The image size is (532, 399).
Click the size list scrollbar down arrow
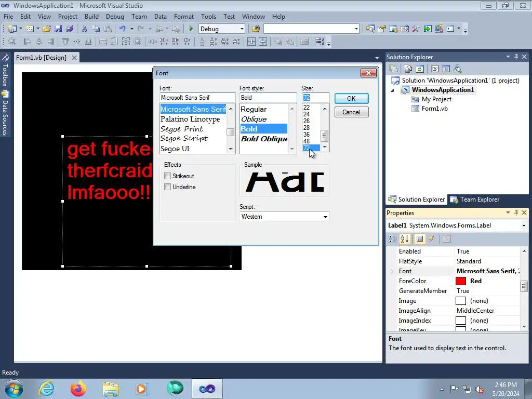325,147
